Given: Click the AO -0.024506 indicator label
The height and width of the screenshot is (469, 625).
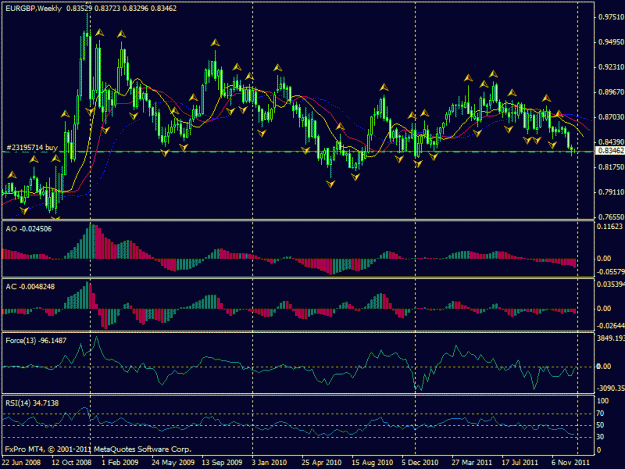Looking at the screenshot, I should (28, 229).
